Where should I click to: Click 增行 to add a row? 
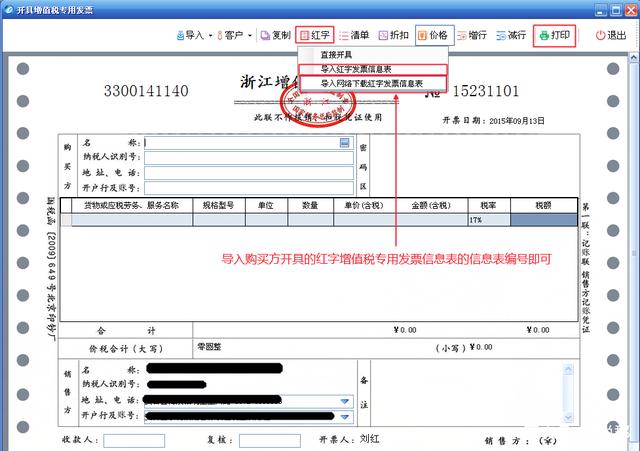pos(472,35)
